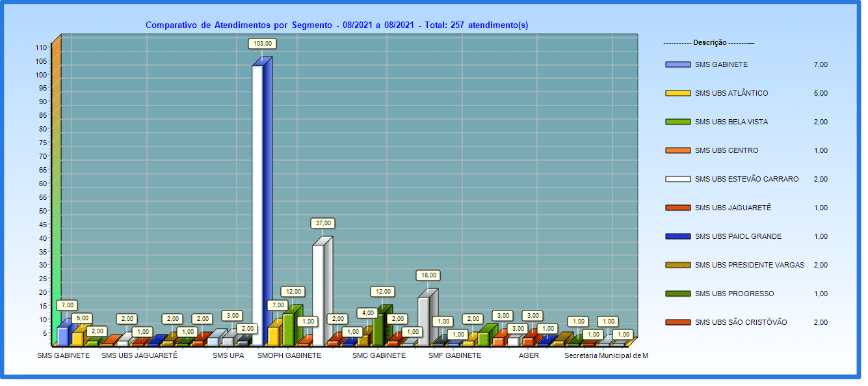This screenshot has width=868, height=386.
Task: Click the AGER category label on the x-axis
Action: 529,356
